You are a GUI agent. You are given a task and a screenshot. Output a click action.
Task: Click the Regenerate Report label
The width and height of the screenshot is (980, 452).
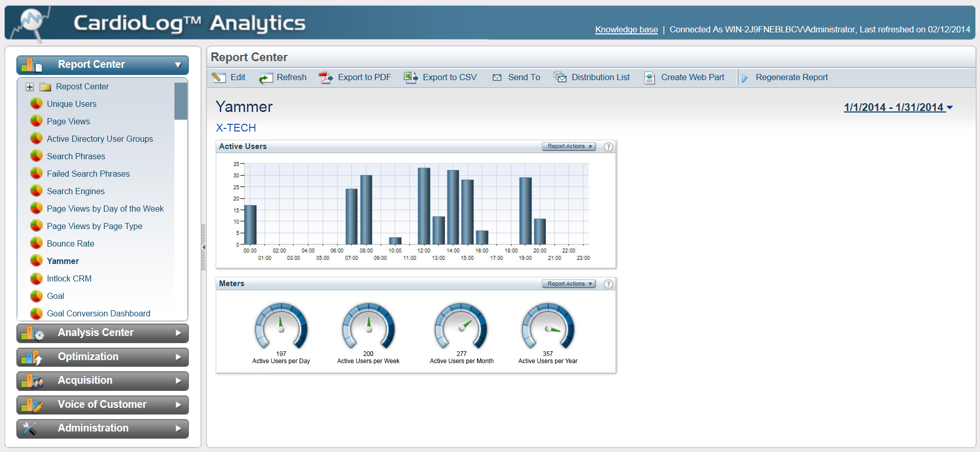[x=792, y=77]
